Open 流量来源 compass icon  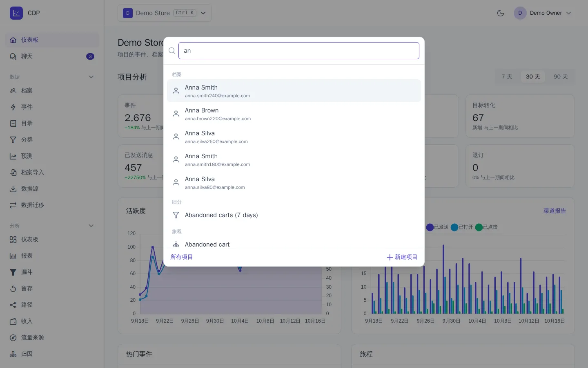point(13,338)
